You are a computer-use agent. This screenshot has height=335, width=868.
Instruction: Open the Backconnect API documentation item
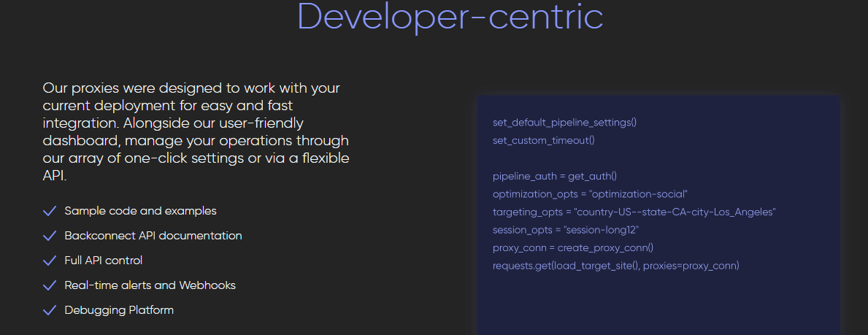(153, 236)
